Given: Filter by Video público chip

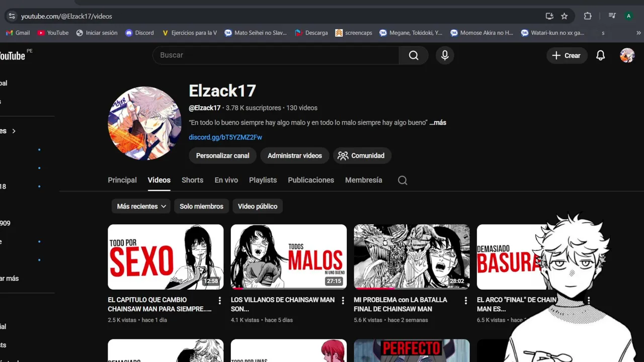Looking at the screenshot, I should pos(258,206).
